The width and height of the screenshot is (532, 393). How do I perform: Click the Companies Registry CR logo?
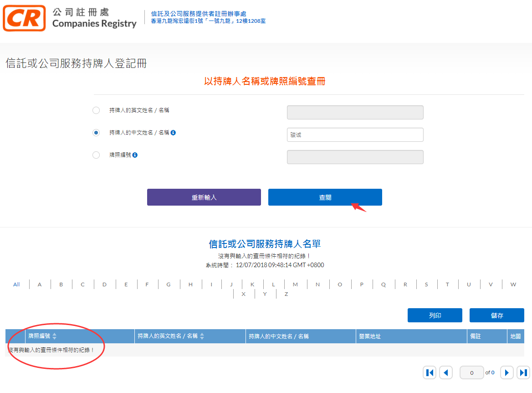tap(25, 18)
